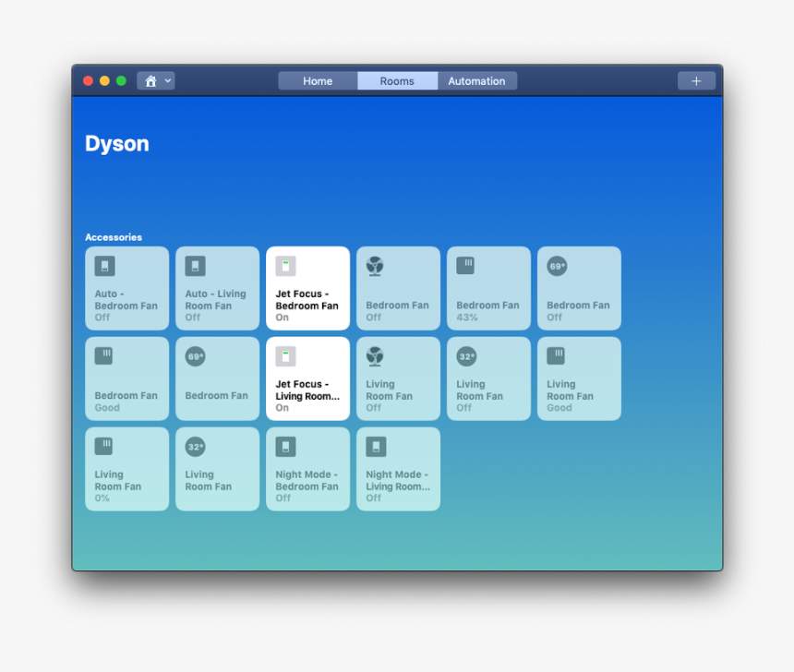Open the 69° temperature sensor for Bedroom Fan
The image size is (794, 672).
[x=554, y=265]
